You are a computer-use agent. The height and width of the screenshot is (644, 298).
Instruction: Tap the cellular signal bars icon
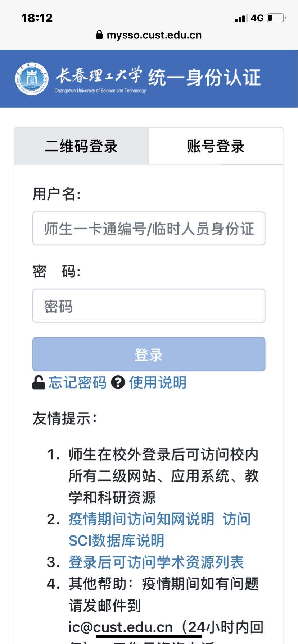pos(241,18)
